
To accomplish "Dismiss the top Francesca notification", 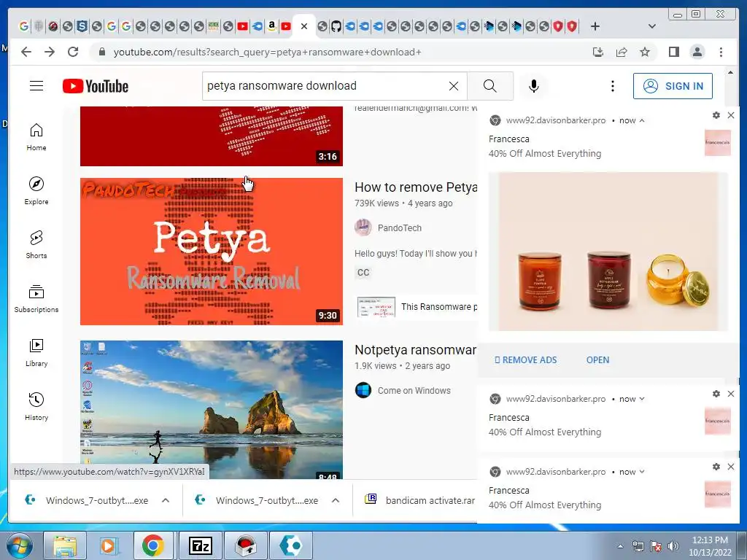I will (731, 115).
